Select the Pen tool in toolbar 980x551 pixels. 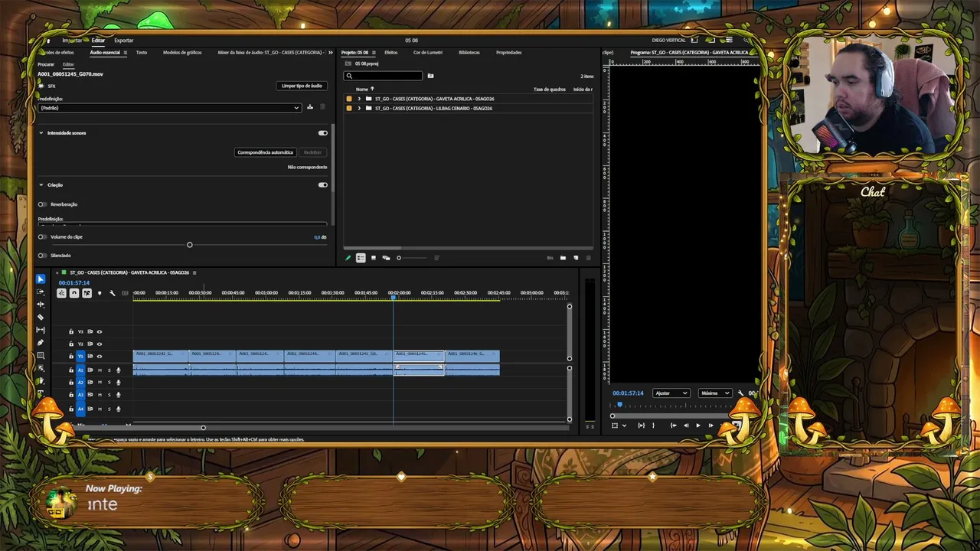[x=41, y=343]
